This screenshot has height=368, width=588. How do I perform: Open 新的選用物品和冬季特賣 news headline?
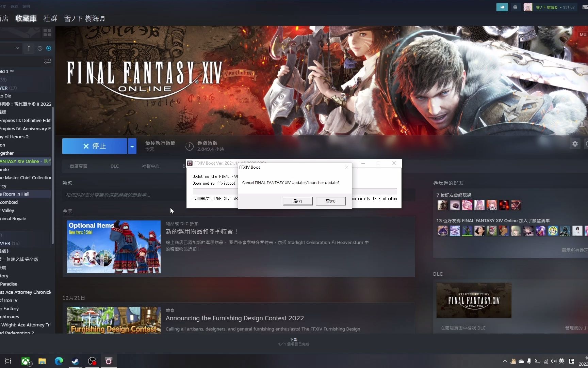click(x=202, y=231)
